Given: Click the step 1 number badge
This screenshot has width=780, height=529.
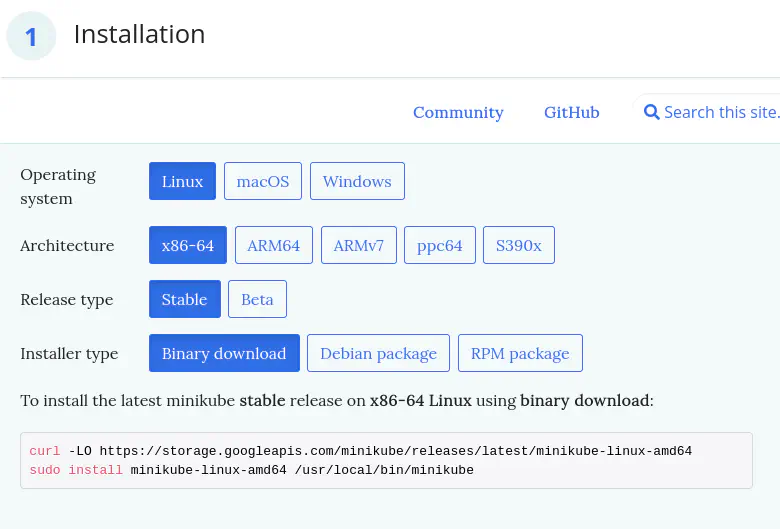Looking at the screenshot, I should pos(31,36).
